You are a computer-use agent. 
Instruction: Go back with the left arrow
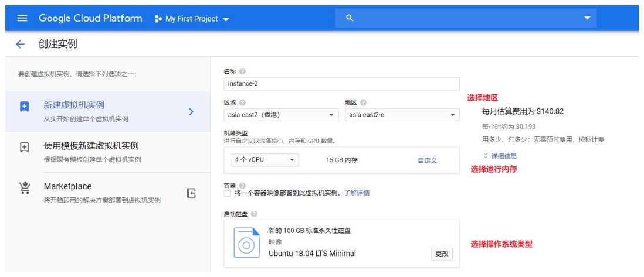tap(20, 45)
